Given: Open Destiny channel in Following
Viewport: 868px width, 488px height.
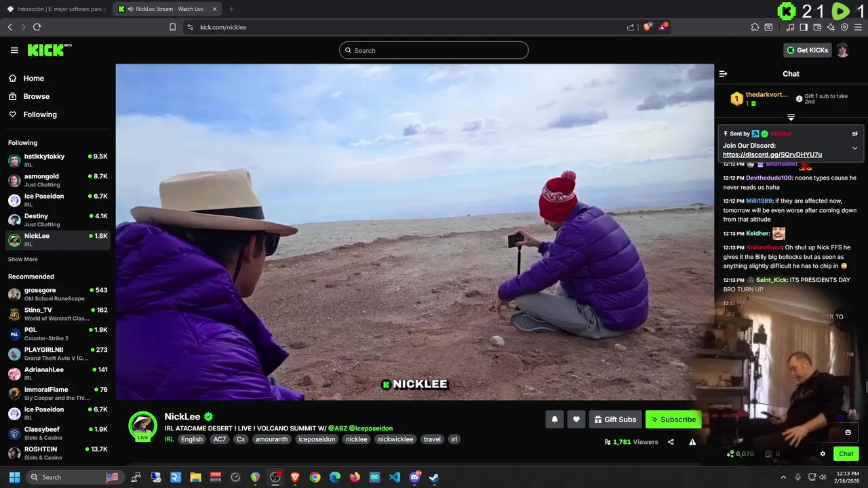Looking at the screenshot, I should click(58, 220).
